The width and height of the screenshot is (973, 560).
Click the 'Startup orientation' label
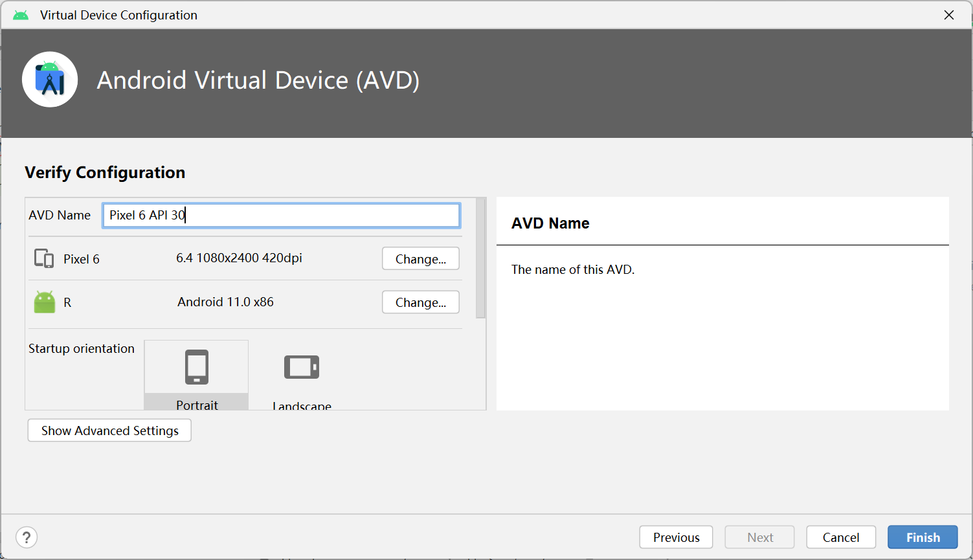[x=82, y=348]
